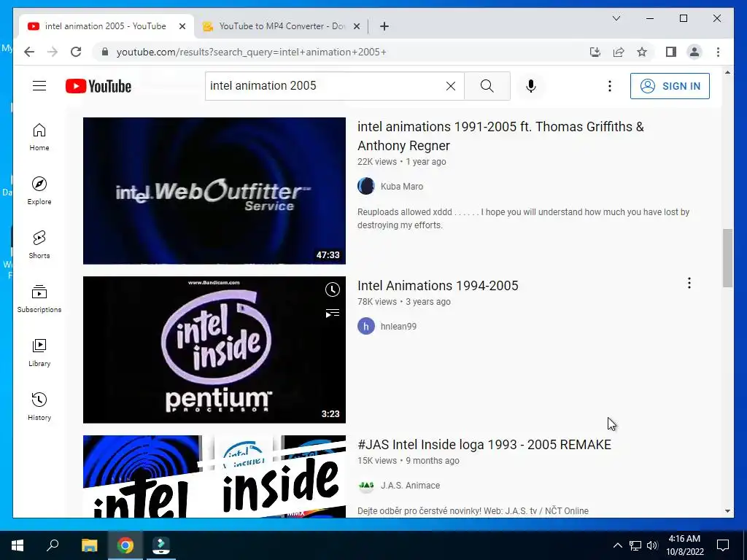Start voice search with the microphone icon
Image resolution: width=747 pixels, height=560 pixels.
pos(531,86)
